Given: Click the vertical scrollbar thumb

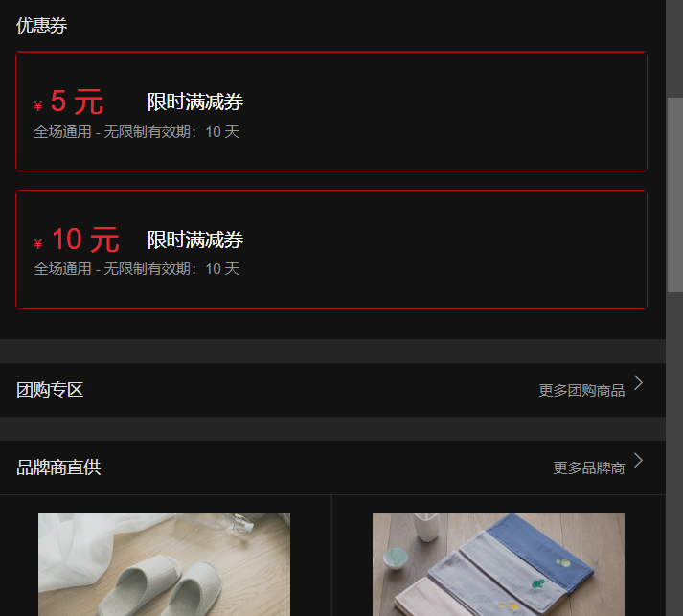Looking at the screenshot, I should click(x=674, y=194).
